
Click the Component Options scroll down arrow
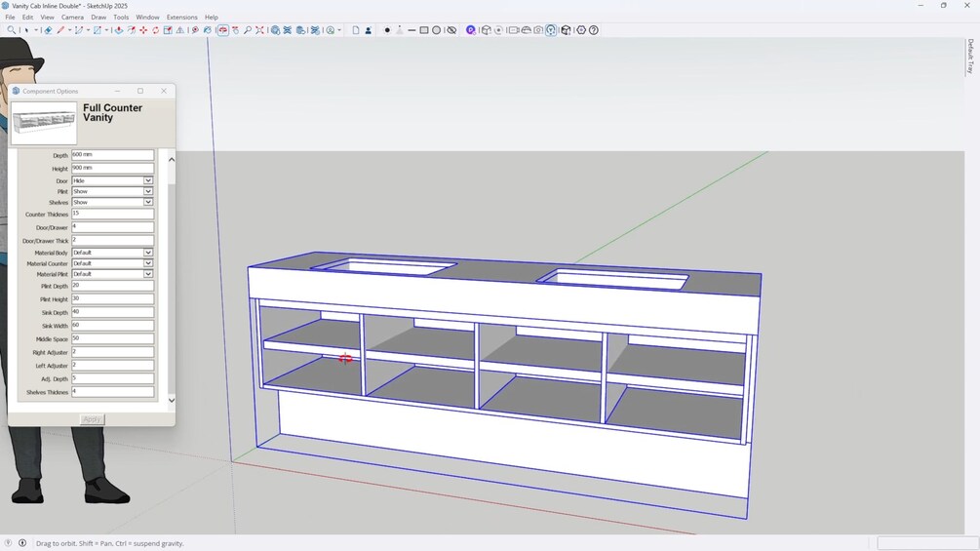tap(172, 400)
